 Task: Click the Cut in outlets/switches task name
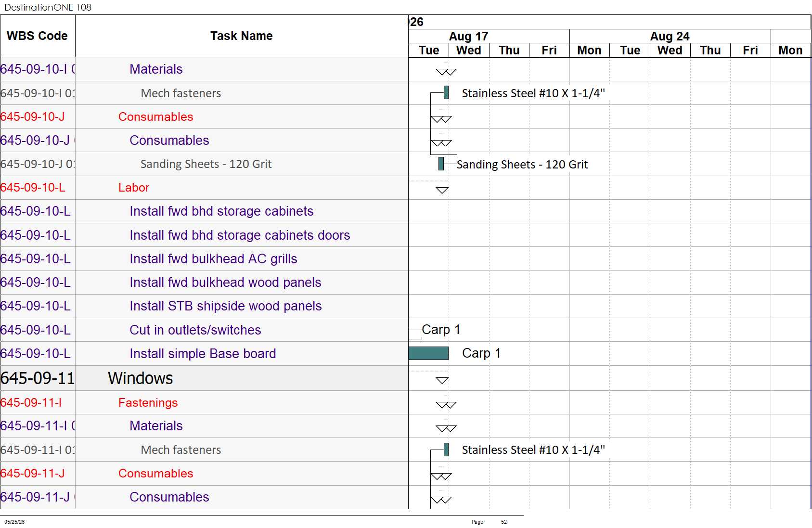pos(195,330)
